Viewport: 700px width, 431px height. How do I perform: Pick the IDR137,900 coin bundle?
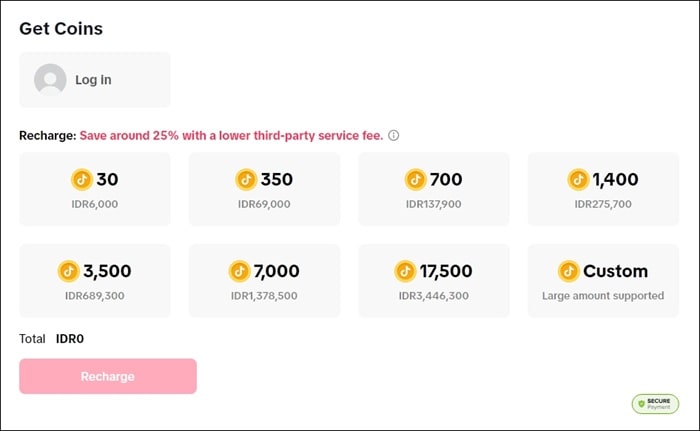pos(433,189)
